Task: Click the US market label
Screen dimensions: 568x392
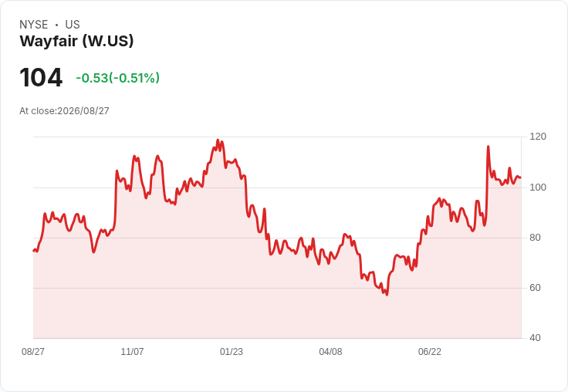Action: coord(73,25)
